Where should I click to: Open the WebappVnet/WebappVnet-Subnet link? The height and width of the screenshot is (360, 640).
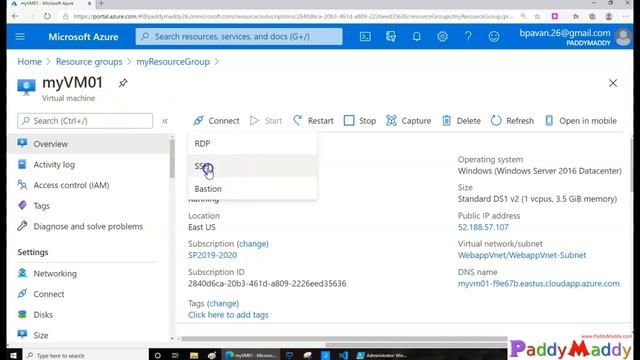point(522,255)
